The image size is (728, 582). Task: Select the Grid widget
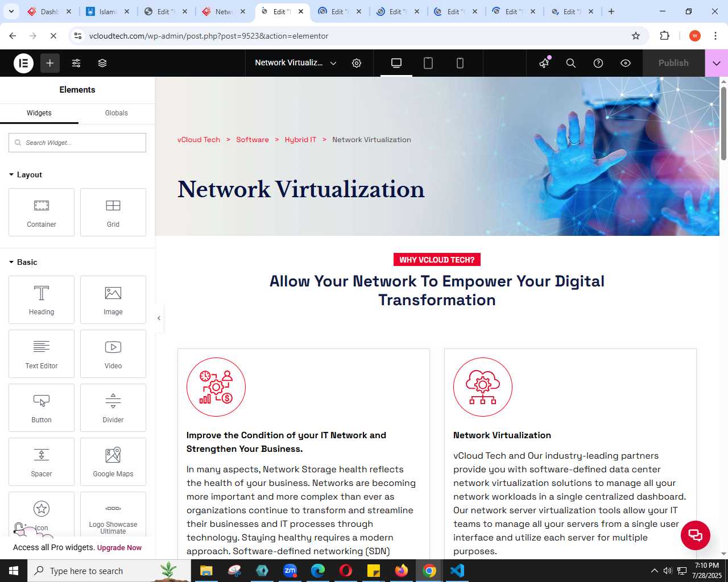(113, 212)
